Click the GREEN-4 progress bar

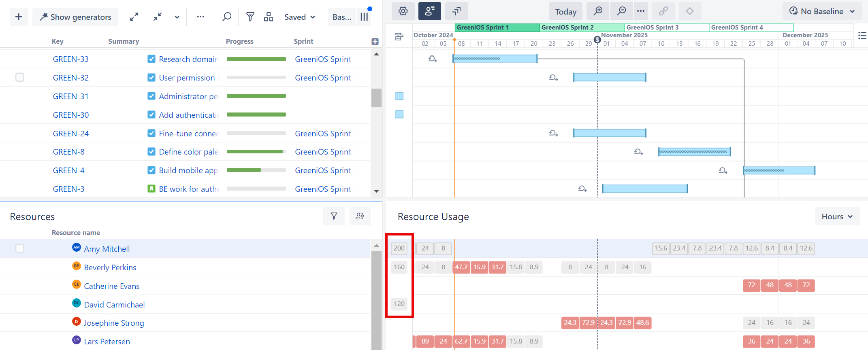[x=256, y=170]
